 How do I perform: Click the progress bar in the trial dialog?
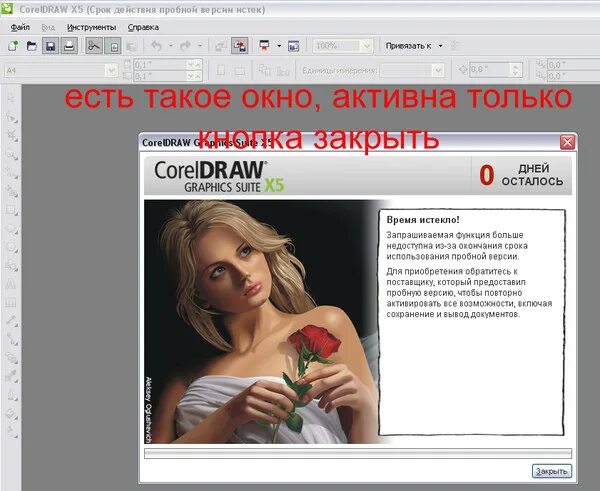(x=358, y=453)
